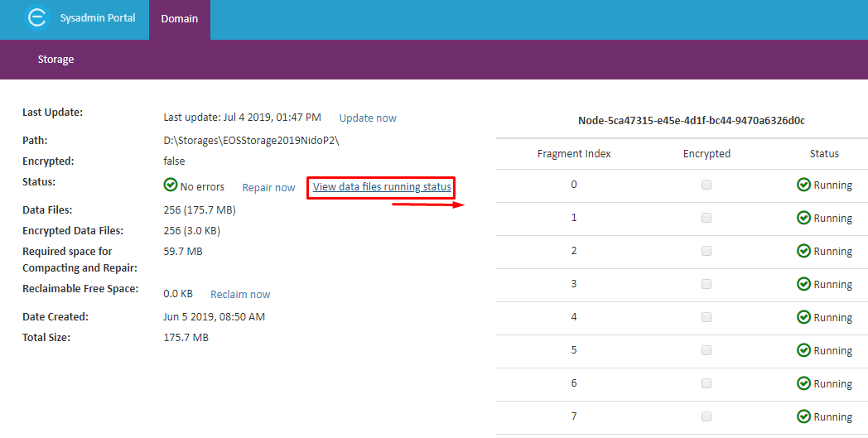Click the Running status icon for fragment 0
Screen dimensions: 868x438
coord(803,185)
